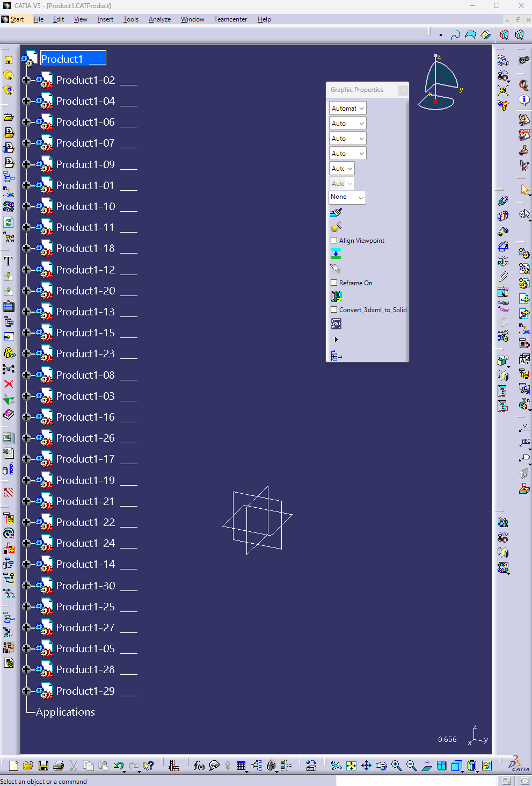532x786 pixels.
Task: Click the Excel spreadsheet icon in left toolbar
Action: point(9,438)
